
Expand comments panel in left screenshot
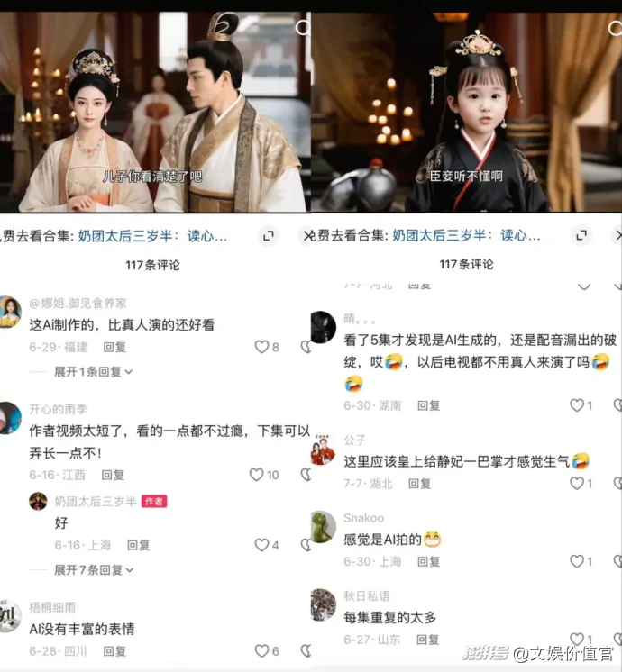tap(269, 235)
